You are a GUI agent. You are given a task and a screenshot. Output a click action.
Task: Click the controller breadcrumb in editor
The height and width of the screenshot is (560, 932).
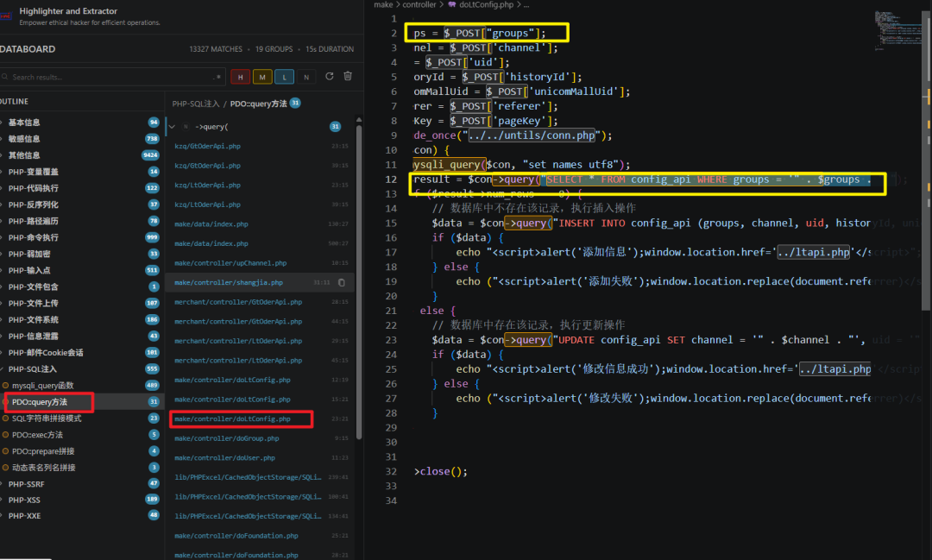[419, 5]
